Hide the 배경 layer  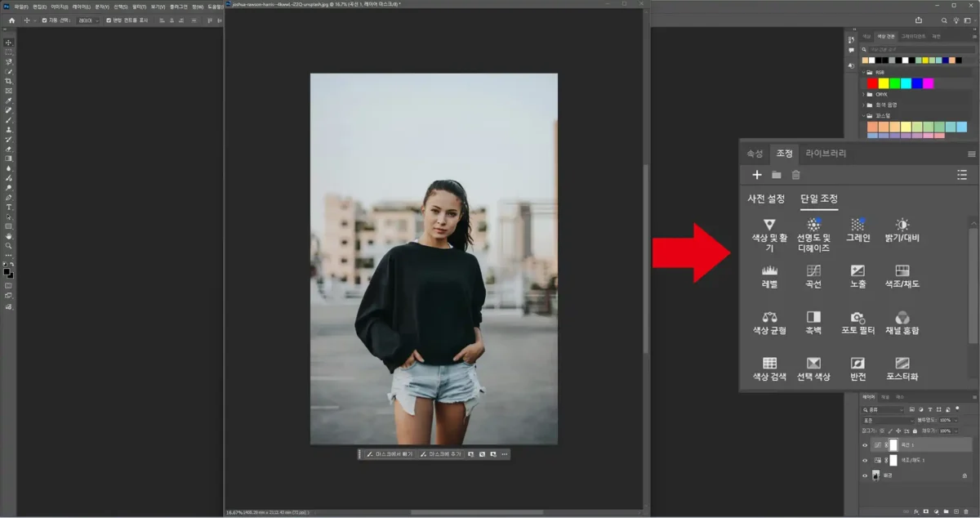[864, 476]
